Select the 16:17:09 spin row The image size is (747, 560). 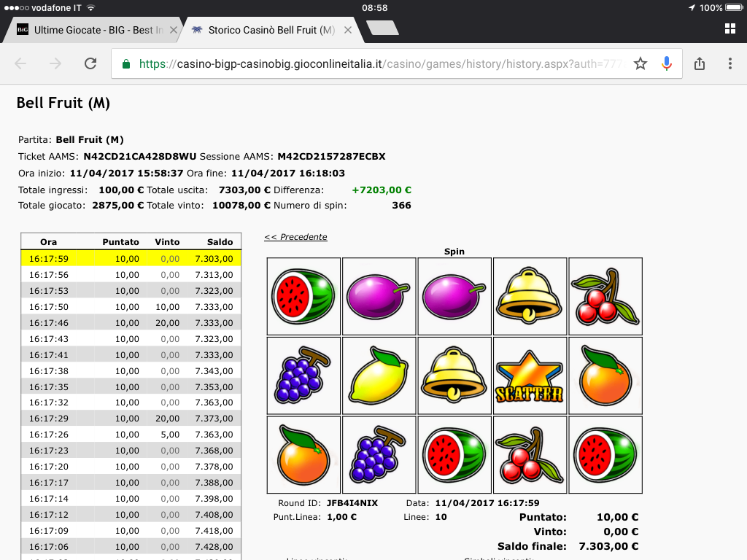coord(131,531)
